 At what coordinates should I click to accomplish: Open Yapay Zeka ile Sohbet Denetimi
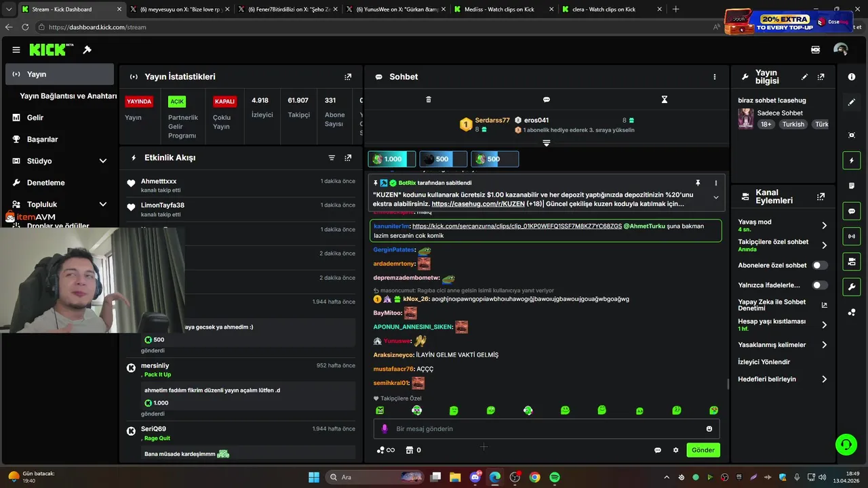783,305
